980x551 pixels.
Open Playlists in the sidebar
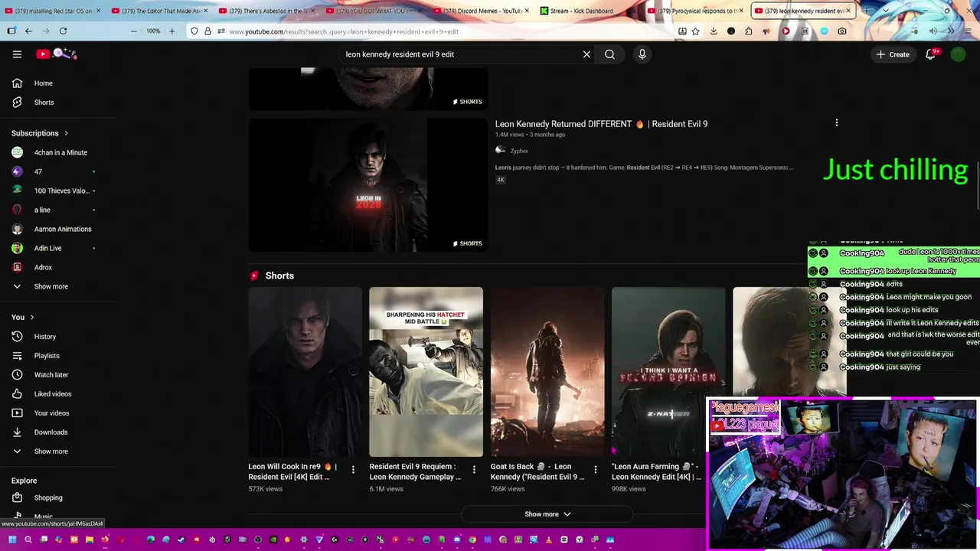click(x=57, y=355)
